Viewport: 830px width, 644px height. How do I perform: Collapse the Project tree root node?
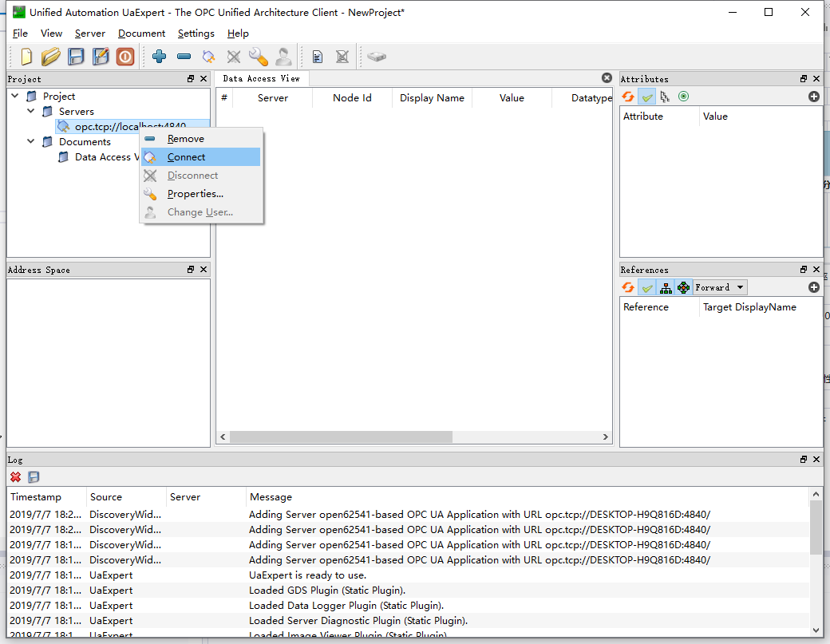(15, 96)
